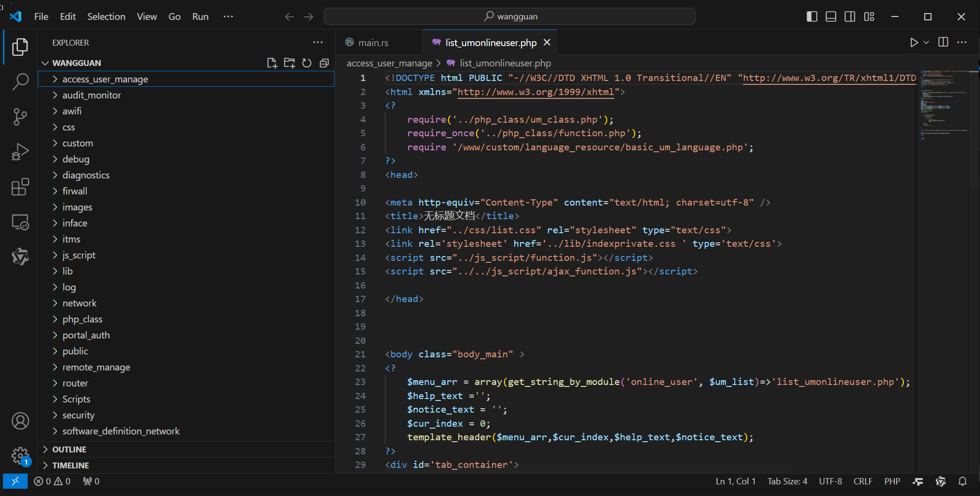The image size is (980, 496).
Task: Open the Go menu
Action: pyautogui.click(x=174, y=16)
